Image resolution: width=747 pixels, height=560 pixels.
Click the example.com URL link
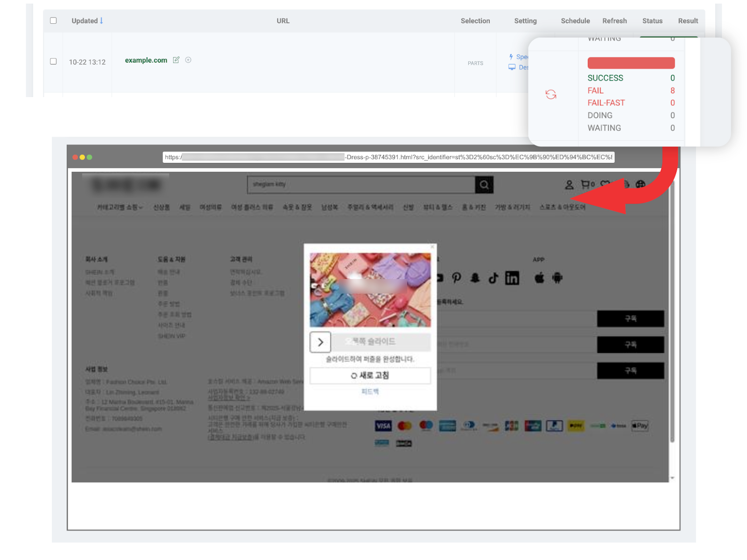pyautogui.click(x=146, y=60)
